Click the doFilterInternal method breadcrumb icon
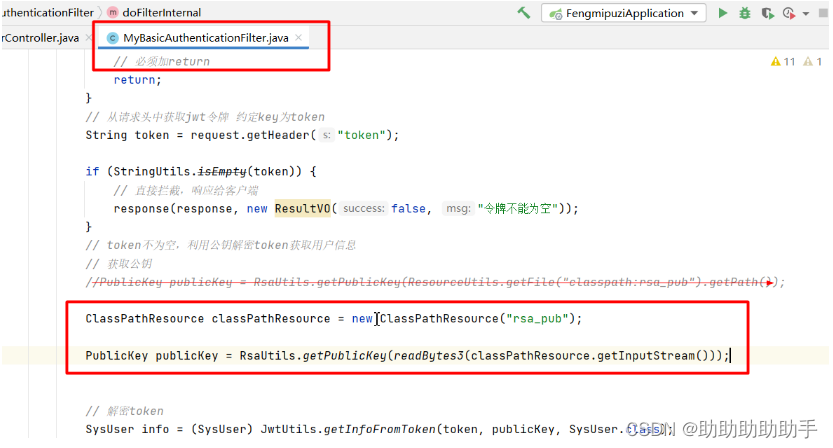 point(113,12)
